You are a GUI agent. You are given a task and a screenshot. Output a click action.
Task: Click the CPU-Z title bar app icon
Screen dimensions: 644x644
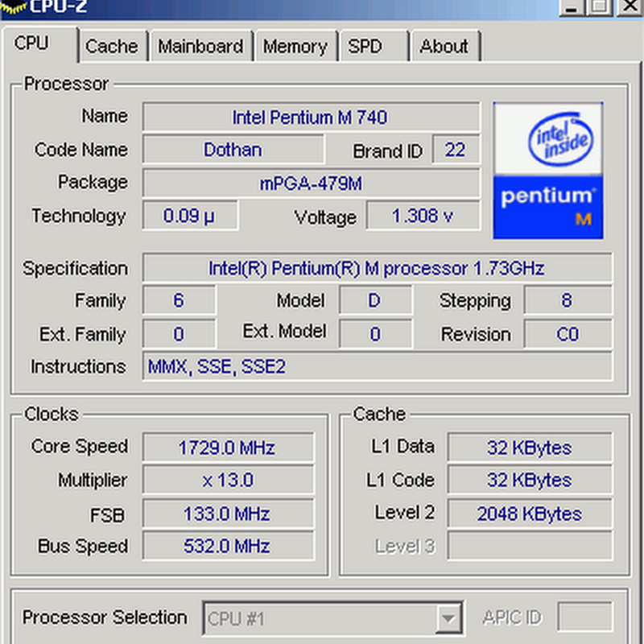point(12,6)
